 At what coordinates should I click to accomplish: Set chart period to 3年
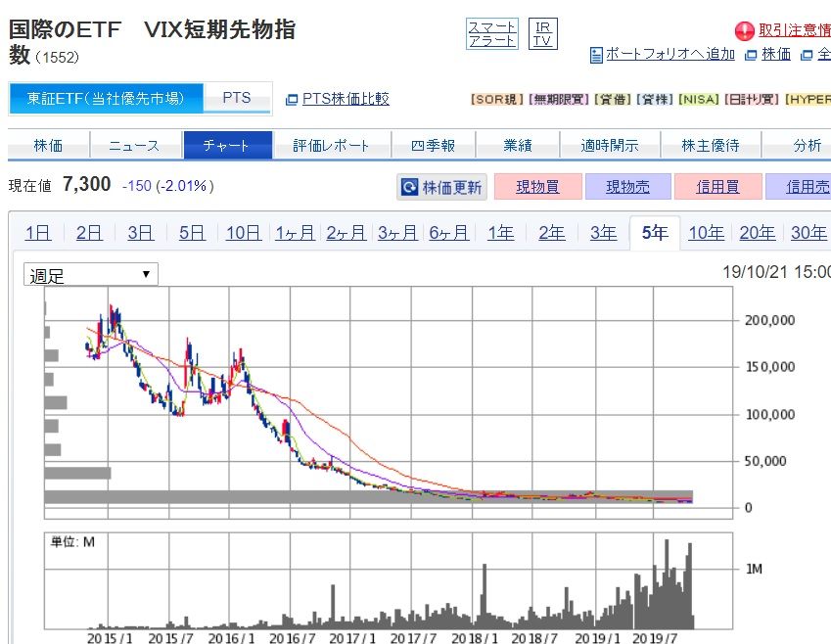click(603, 233)
